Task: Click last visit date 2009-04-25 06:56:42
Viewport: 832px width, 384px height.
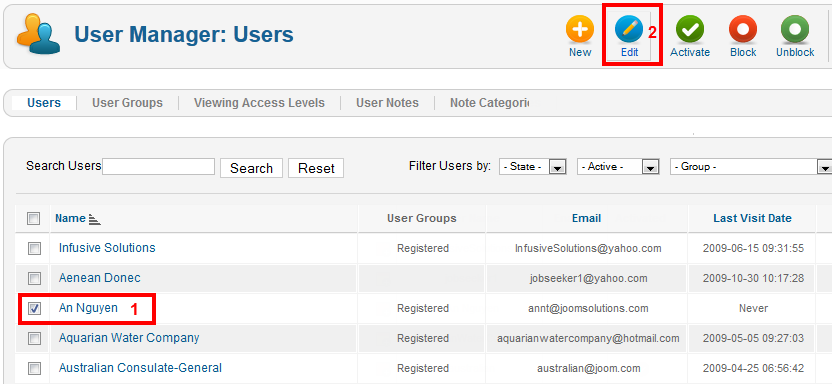Action: click(x=753, y=368)
